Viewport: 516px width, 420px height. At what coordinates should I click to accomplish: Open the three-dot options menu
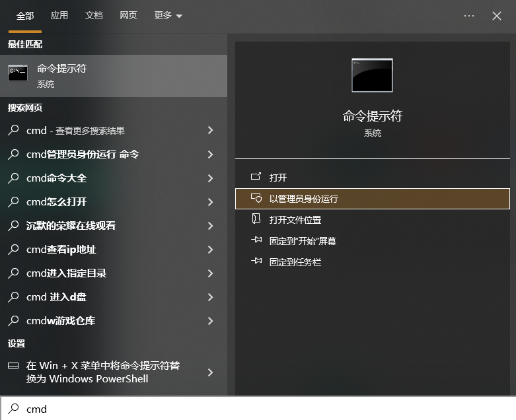point(469,15)
